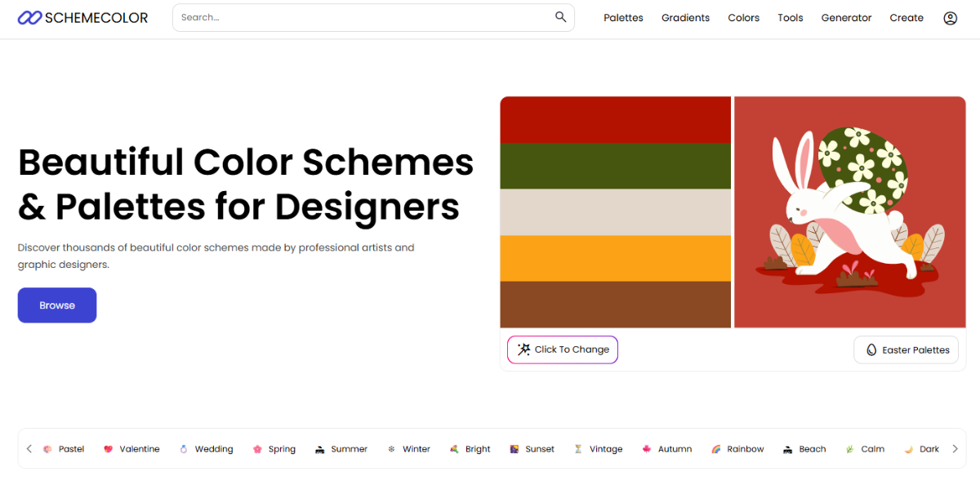The height and width of the screenshot is (490, 980).
Task: Collapse back using the left chevron
Action: [29, 448]
